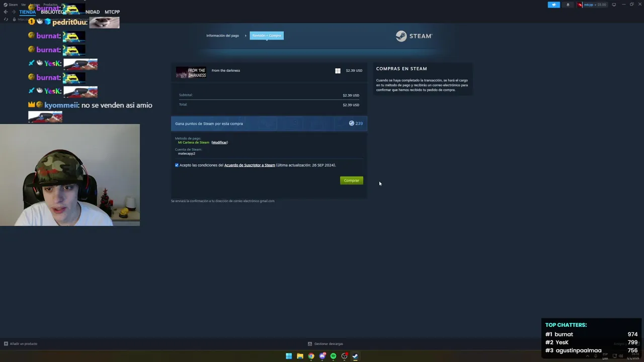Click the Mi Cartera de Steam text
This screenshot has width=644, height=362.
(x=194, y=142)
